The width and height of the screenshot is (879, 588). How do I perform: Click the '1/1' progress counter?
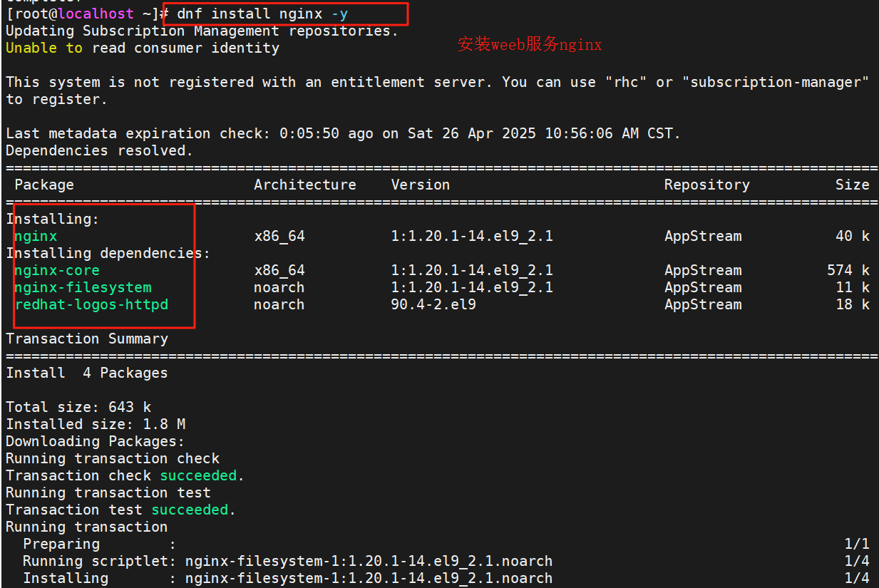857,544
